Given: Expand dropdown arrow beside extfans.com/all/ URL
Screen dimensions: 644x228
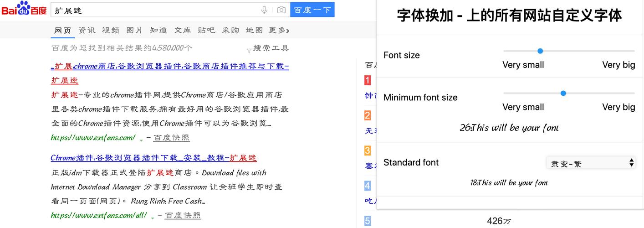Looking at the screenshot, I should point(153,218).
